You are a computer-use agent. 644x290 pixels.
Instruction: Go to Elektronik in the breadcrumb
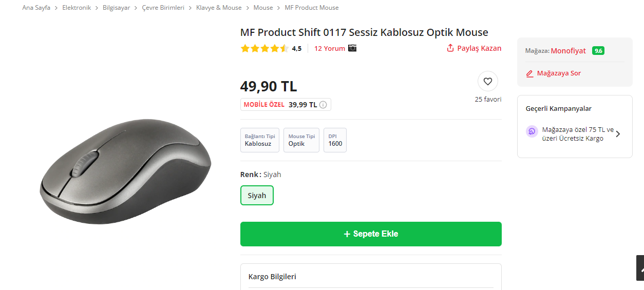tap(77, 8)
